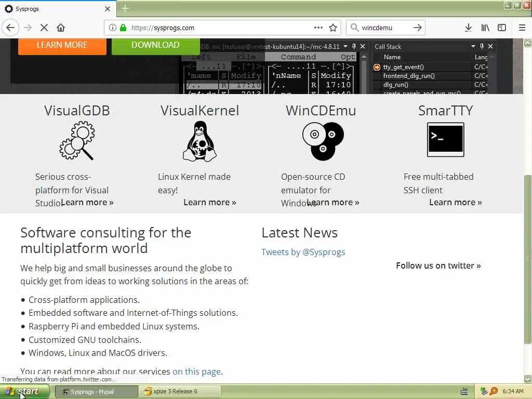This screenshot has height=399, width=532.
Task: Click 'Free multi-tabbed SSH client' description
Action: 438,183
